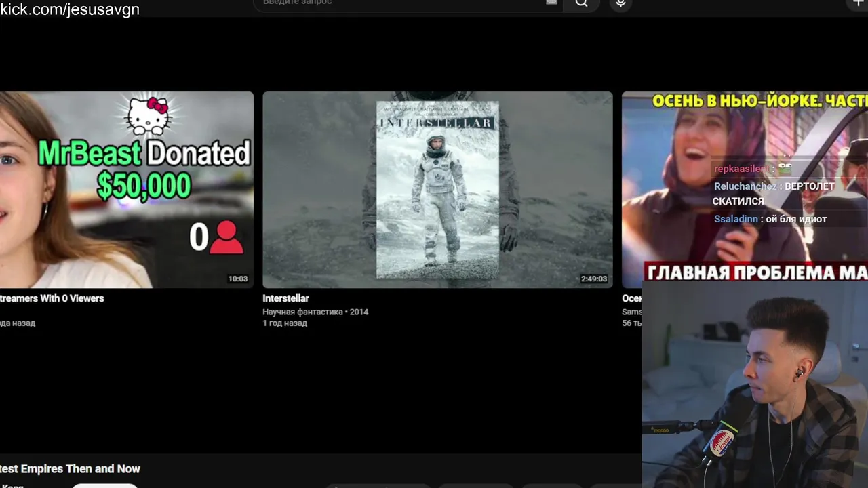Click the search magnifier button
This screenshot has width=868, height=488.
pos(581,3)
